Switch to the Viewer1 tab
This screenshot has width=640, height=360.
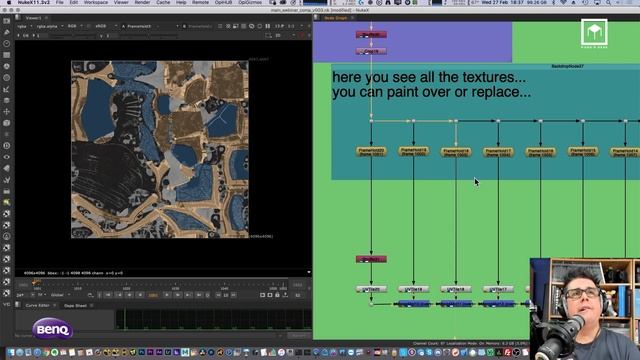coord(33,18)
